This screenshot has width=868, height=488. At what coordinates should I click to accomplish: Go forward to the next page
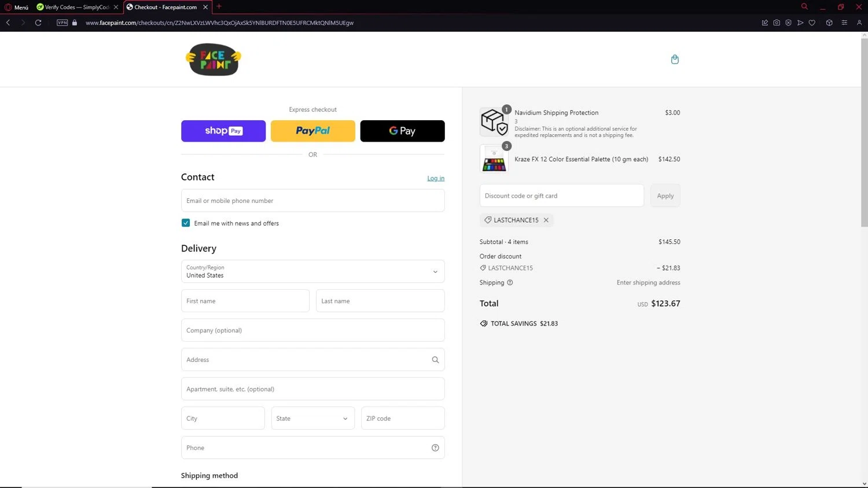coord(23,23)
